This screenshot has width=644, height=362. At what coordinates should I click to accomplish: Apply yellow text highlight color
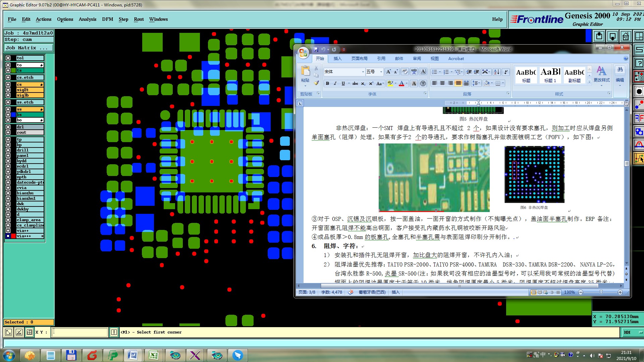[389, 83]
